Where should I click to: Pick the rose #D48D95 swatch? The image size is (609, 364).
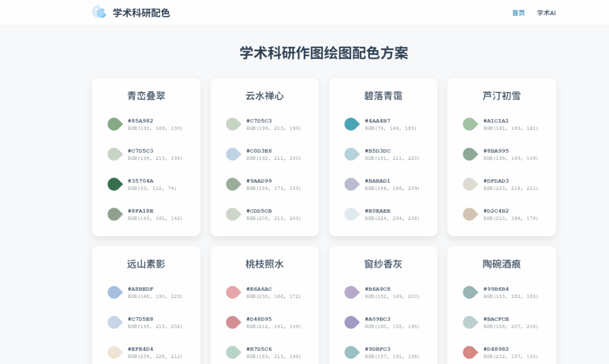coord(233,322)
